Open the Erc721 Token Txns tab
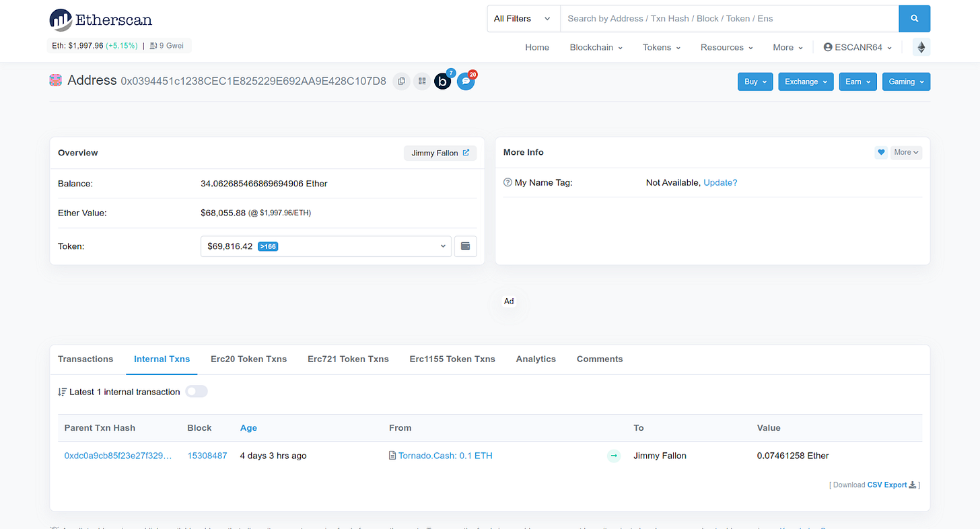Screen dimensions: 980x529 click(x=348, y=359)
